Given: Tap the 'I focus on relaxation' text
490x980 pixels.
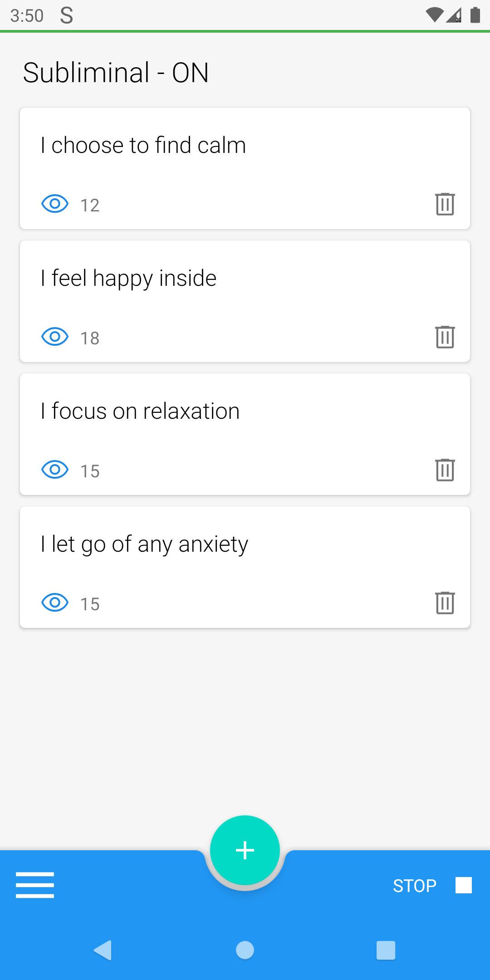Looking at the screenshot, I should coord(140,412).
